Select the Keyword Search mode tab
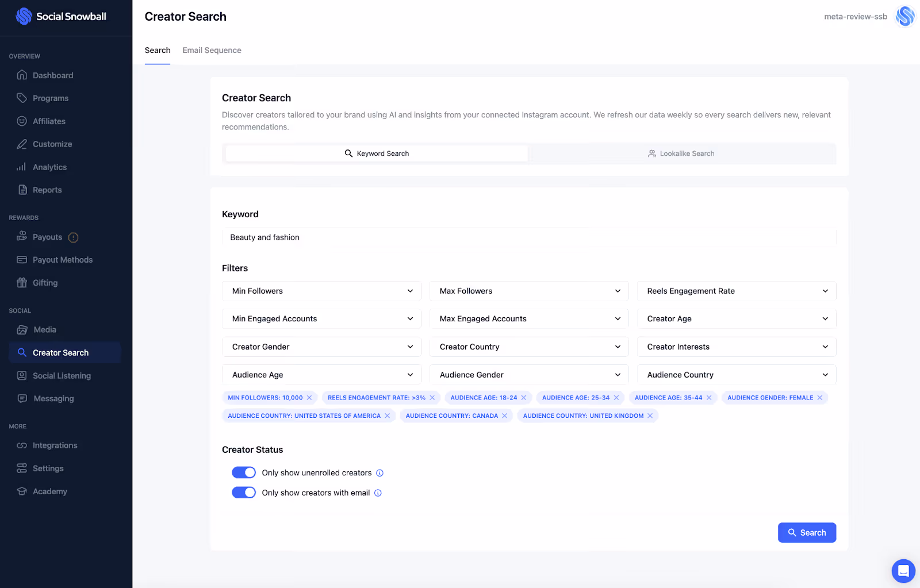 tap(377, 153)
